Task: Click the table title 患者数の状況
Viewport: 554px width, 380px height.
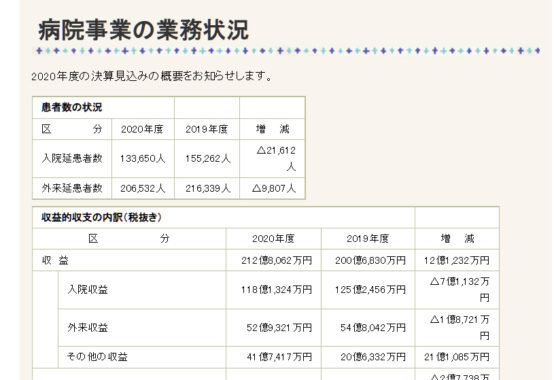Action: (72, 107)
